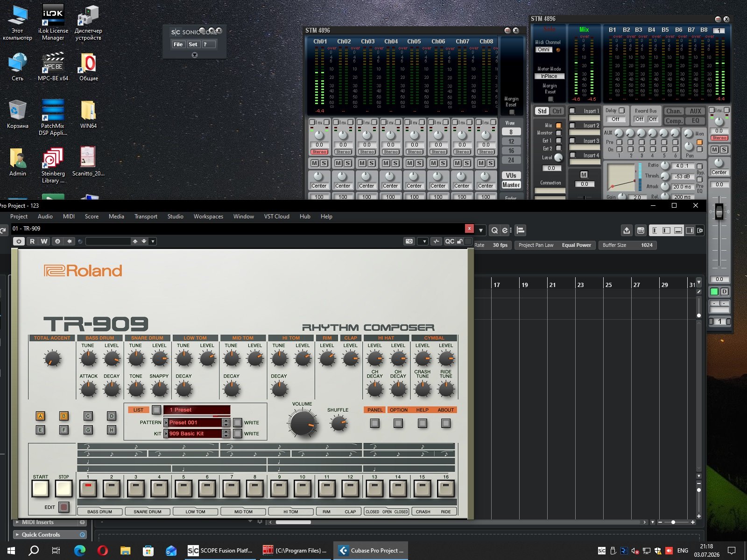Click the Total Accent knob
747x560 pixels.
click(52, 359)
